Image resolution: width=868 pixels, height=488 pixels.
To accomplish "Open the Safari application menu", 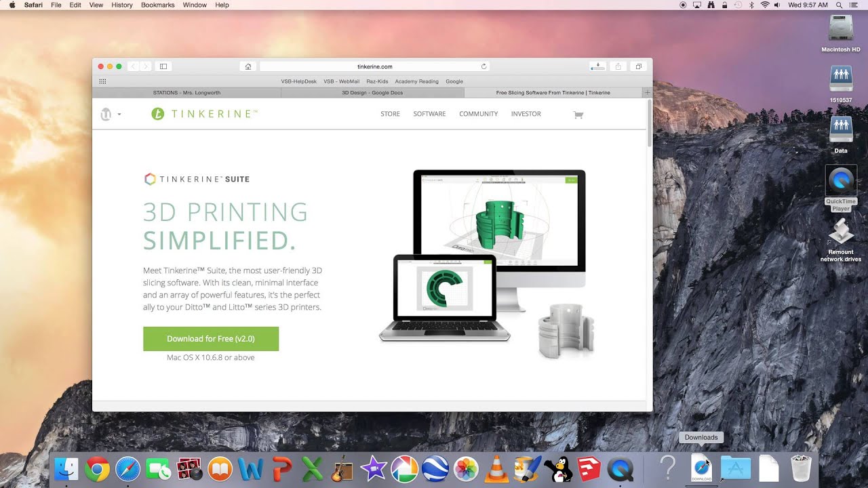I will pos(35,5).
